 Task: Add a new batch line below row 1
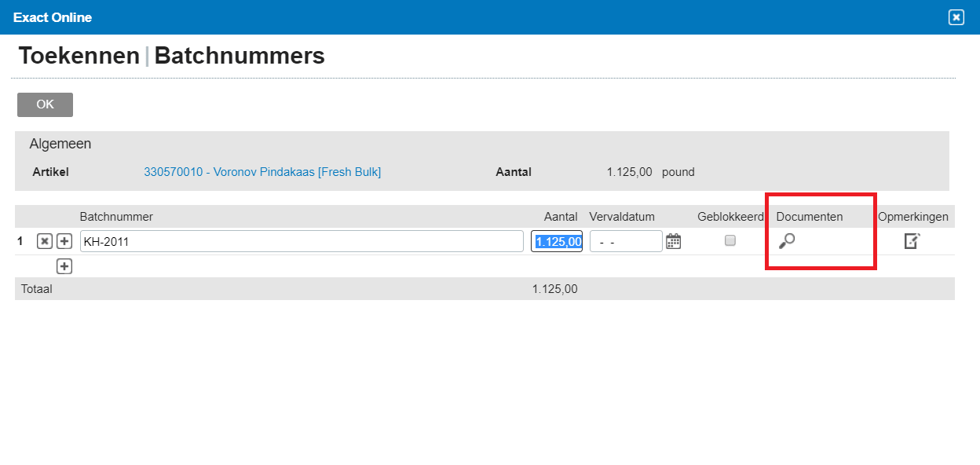click(64, 266)
